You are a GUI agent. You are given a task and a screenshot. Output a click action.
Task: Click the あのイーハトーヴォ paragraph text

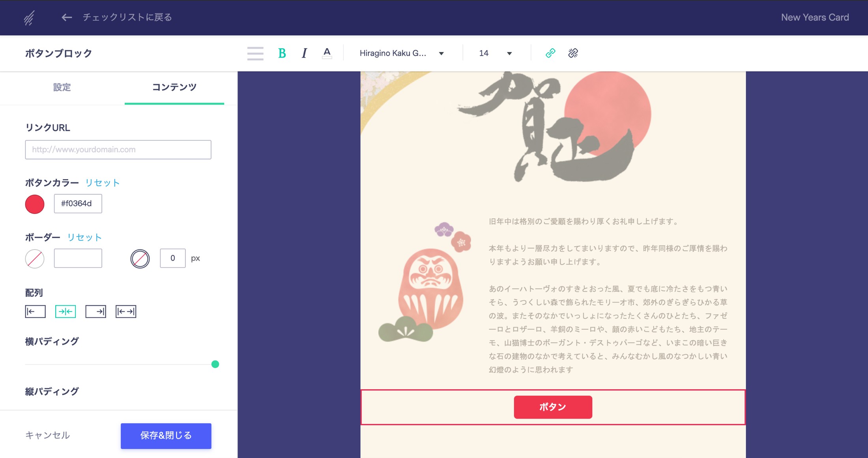pos(608,329)
